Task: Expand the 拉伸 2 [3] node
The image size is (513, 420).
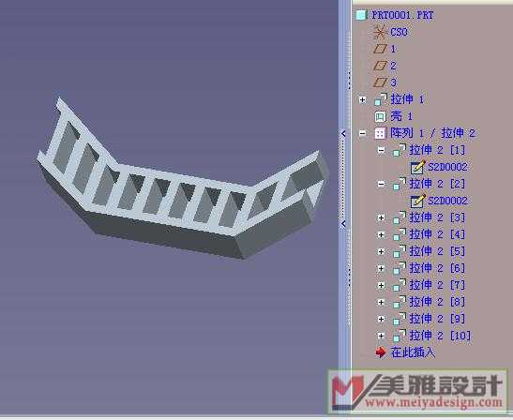Action: (381, 217)
